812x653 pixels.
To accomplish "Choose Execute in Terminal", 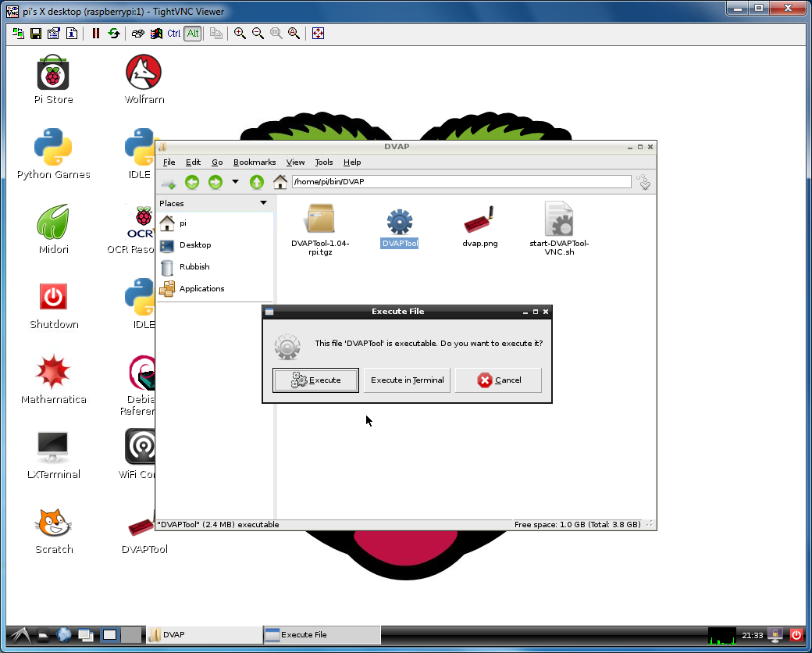I will [407, 380].
